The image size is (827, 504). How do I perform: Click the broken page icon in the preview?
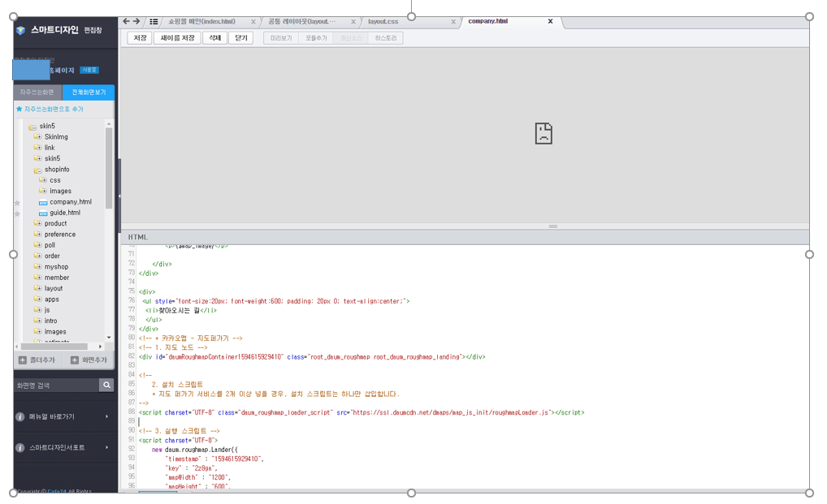(543, 134)
